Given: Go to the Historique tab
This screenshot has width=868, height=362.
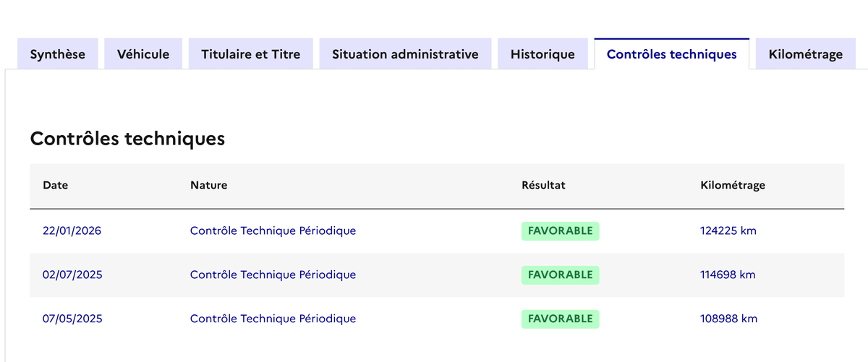Looking at the screenshot, I should pyautogui.click(x=542, y=54).
